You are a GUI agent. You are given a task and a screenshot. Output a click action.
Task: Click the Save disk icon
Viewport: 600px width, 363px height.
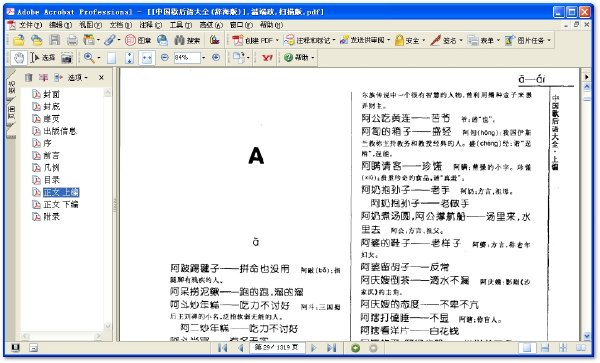pyautogui.click(x=55, y=40)
